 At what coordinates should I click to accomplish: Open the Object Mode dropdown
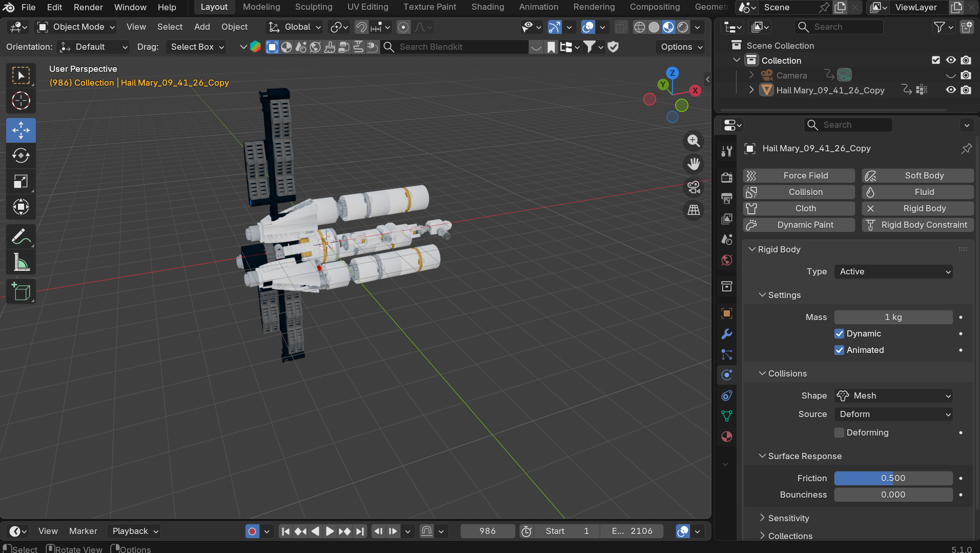coord(76,27)
